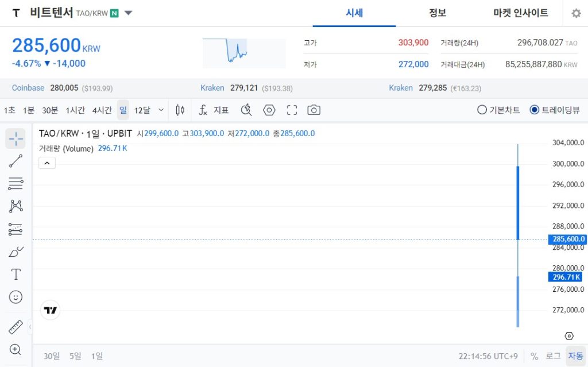
Task: Click the zoom-in magnifier tool
Action: click(16, 349)
